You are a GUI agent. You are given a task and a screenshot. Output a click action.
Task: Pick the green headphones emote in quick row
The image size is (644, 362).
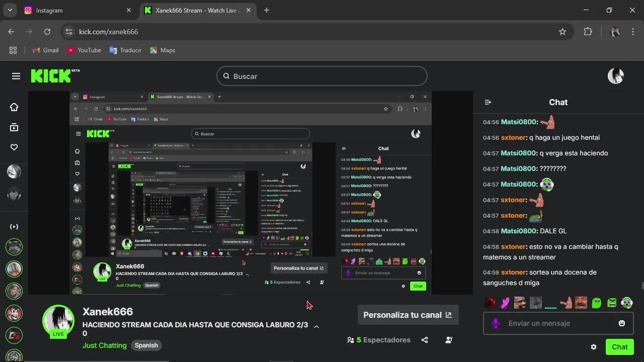click(x=627, y=303)
